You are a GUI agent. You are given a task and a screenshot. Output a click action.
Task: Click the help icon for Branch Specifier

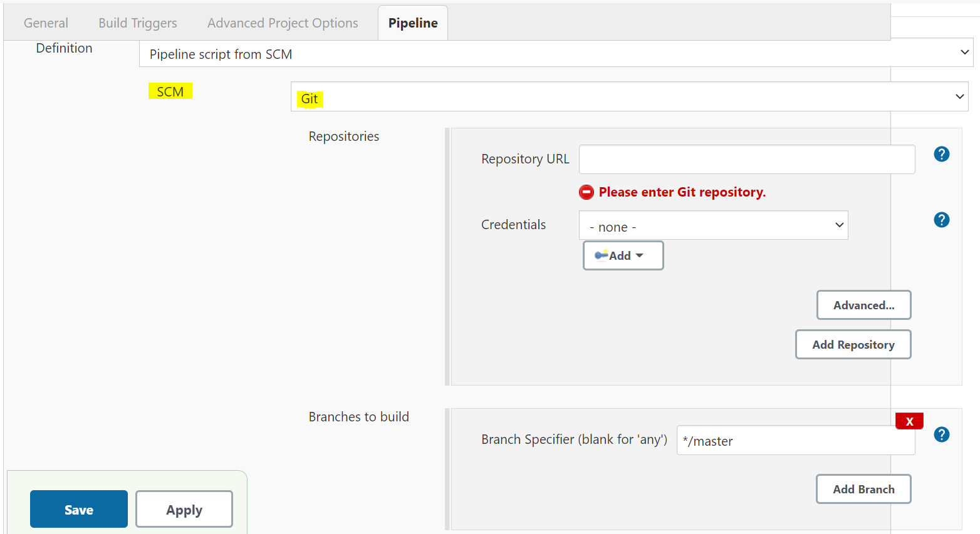pyautogui.click(x=941, y=434)
